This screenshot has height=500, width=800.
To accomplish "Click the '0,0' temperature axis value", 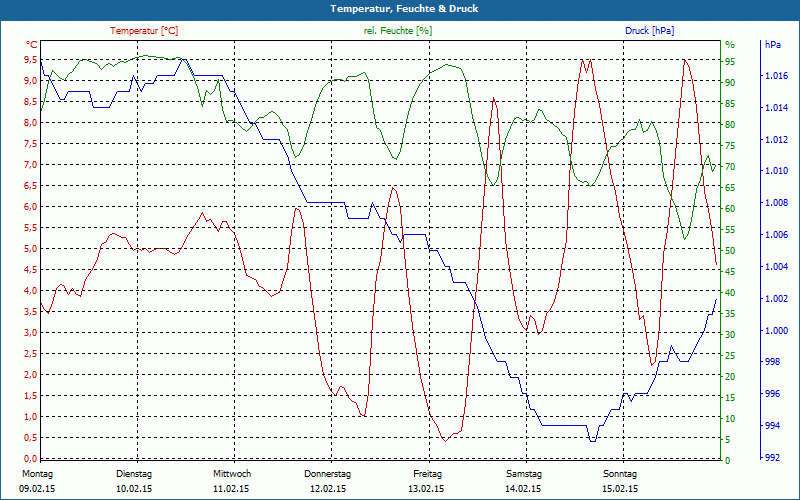I will point(31,459).
